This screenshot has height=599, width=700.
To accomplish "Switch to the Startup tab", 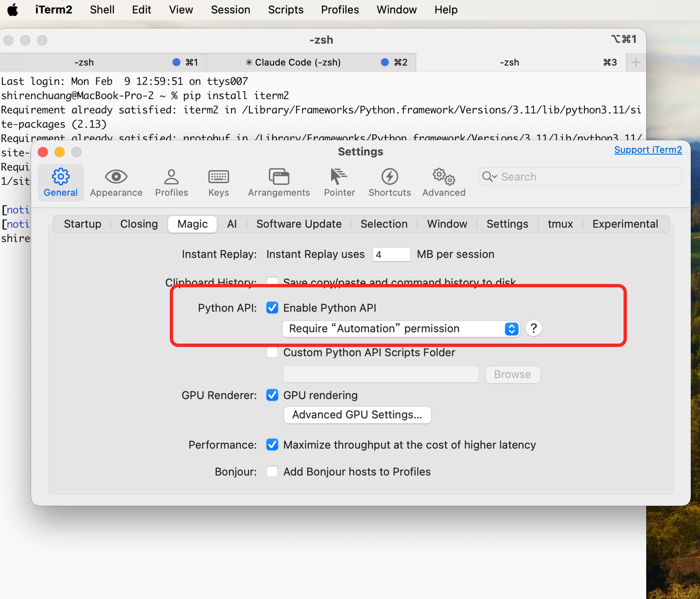I will coord(82,224).
